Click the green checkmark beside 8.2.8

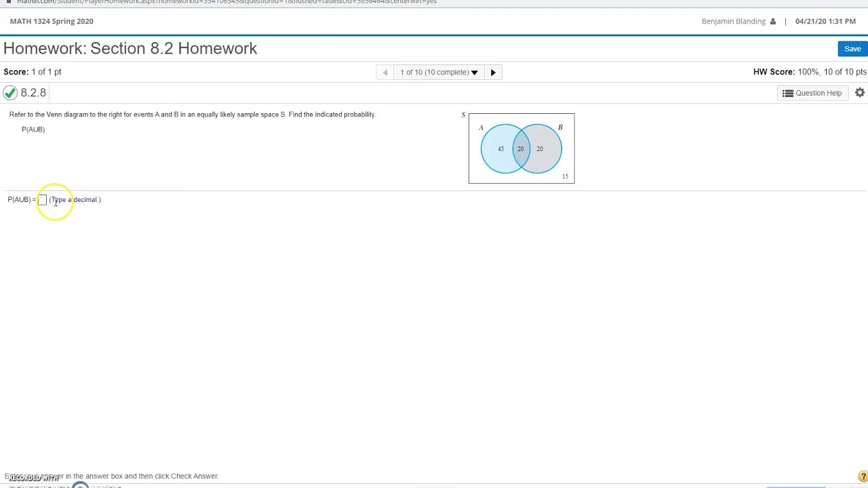[10, 93]
